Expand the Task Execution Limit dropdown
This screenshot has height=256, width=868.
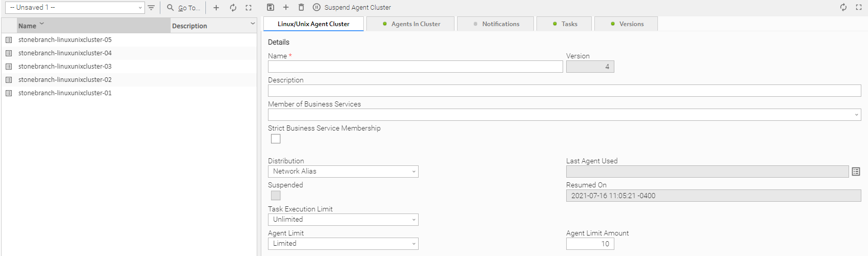click(x=343, y=220)
